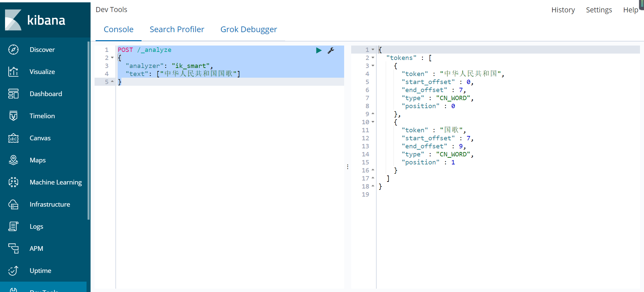Switch to the Search Profiler tab
Viewport: 644px width, 292px height.
point(177,29)
